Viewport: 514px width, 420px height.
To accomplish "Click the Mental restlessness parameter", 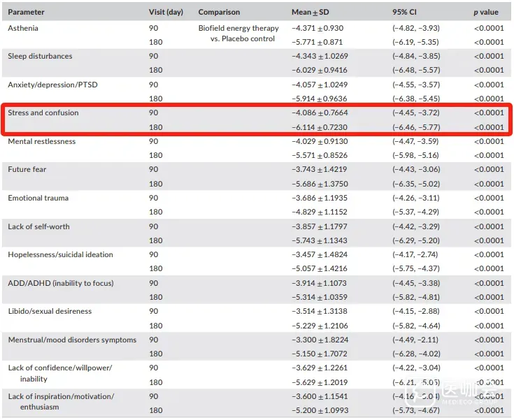I will tap(43, 141).
